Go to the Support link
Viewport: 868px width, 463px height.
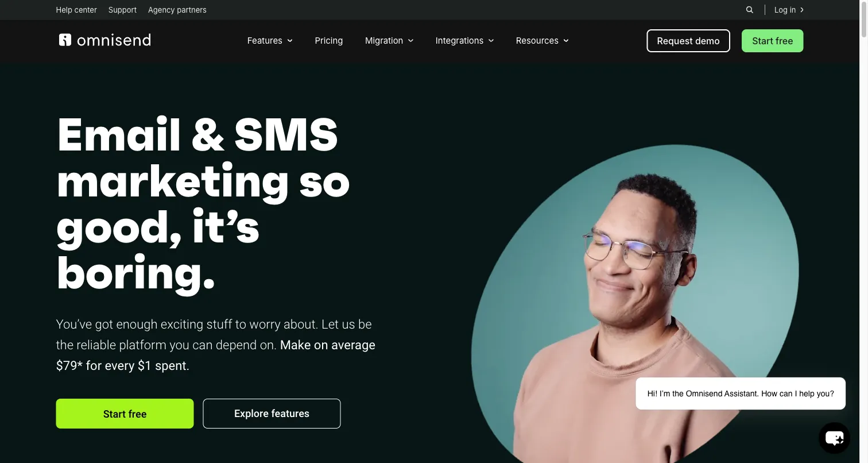122,10
